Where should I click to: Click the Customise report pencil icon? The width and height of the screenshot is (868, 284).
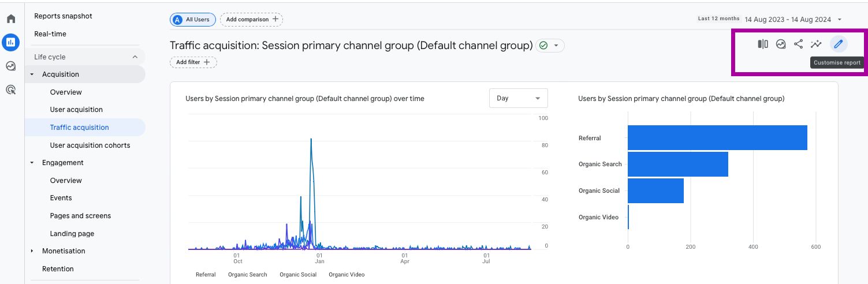pos(839,44)
